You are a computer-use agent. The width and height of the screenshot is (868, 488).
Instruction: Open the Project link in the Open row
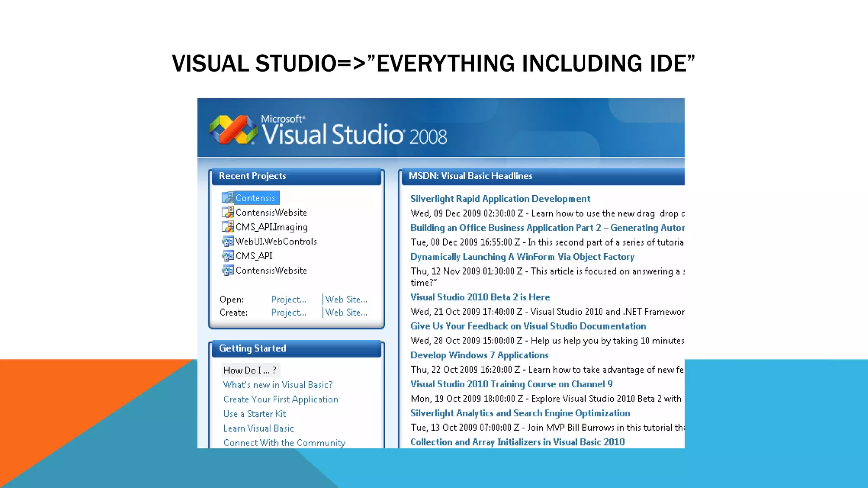[289, 299]
